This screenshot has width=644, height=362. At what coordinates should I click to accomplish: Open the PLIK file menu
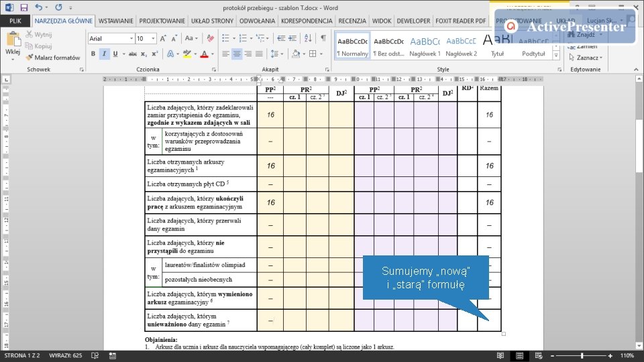coord(15,21)
